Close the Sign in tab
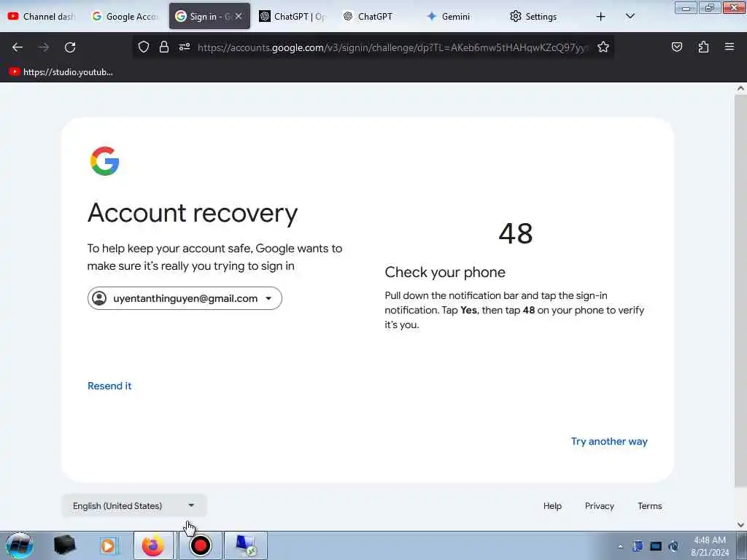This screenshot has height=560, width=747. 239,16
